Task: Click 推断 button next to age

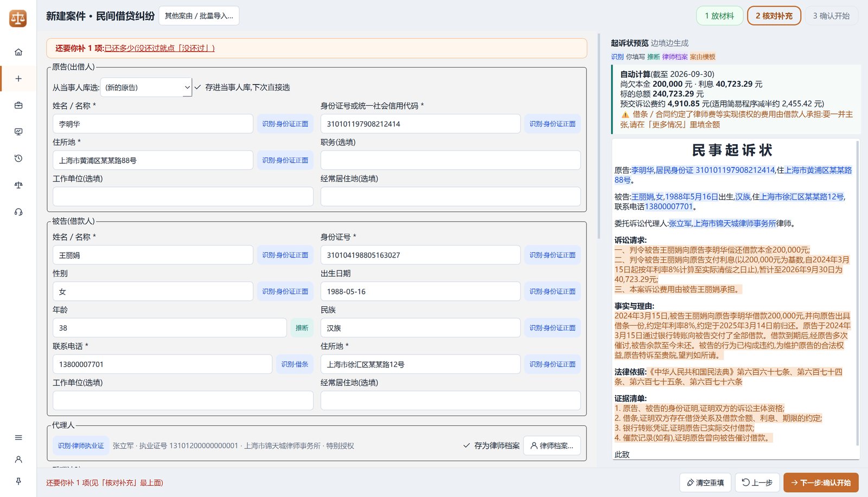Action: point(302,328)
